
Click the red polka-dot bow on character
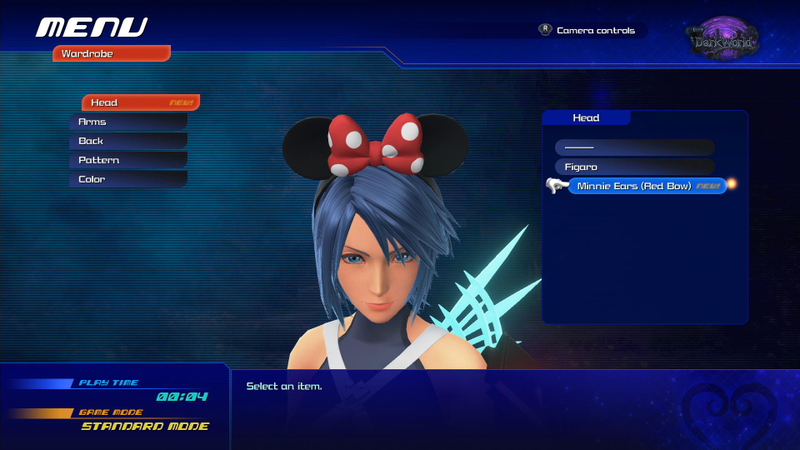click(x=376, y=144)
